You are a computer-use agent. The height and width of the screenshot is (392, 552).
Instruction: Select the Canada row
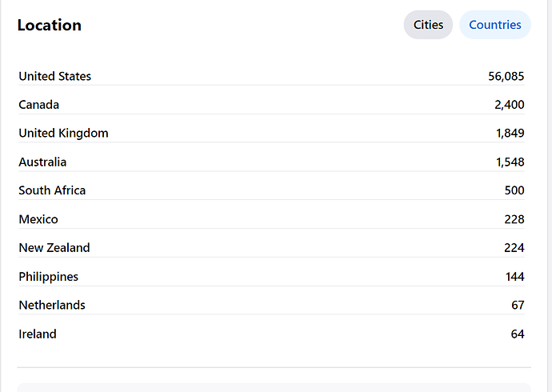pyautogui.click(x=271, y=105)
